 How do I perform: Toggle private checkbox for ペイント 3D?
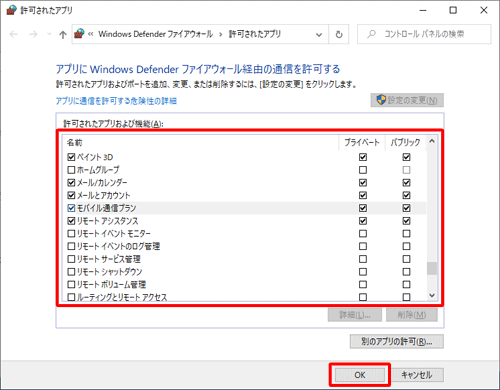(x=363, y=157)
